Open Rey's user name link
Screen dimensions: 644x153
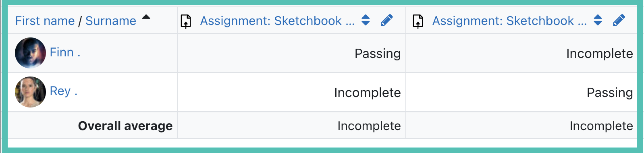[x=63, y=91]
